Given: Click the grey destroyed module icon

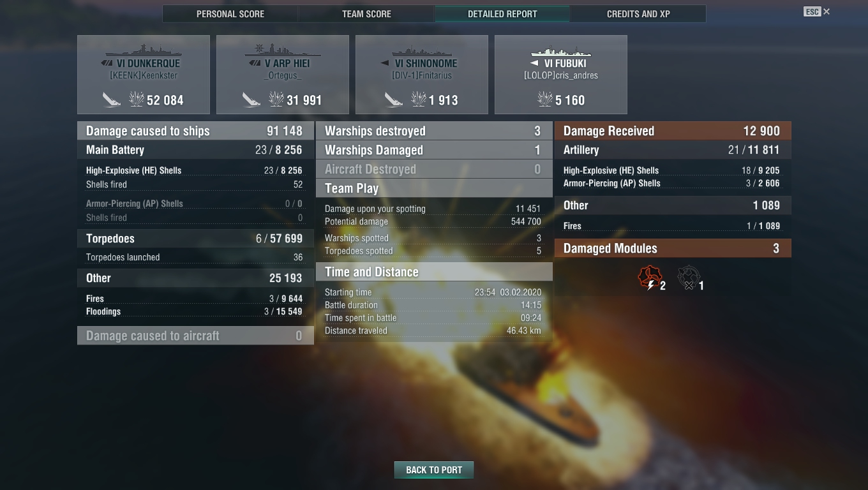Looking at the screenshot, I should point(688,278).
